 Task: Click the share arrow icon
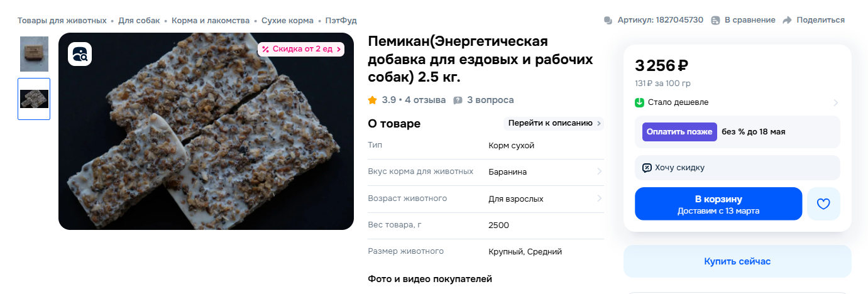click(788, 20)
